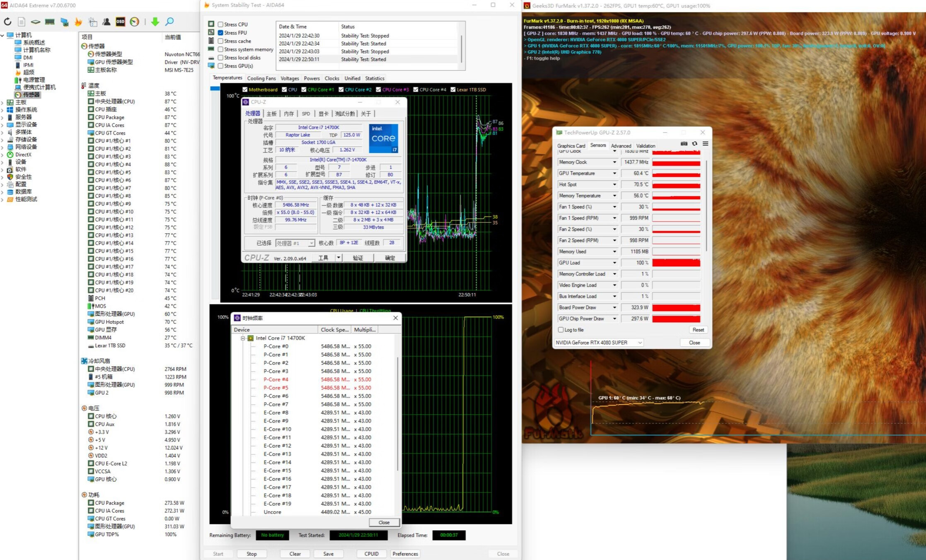The width and height of the screenshot is (926, 560).
Task: Click GPU-Z sensor refresh icon
Action: 695,144
